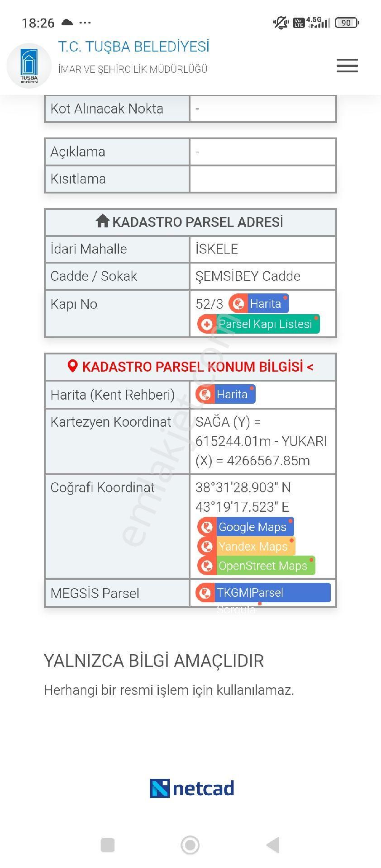Tap the Tuşba Belediyesi emblem logo
The width and height of the screenshot is (381, 868).
(29, 66)
